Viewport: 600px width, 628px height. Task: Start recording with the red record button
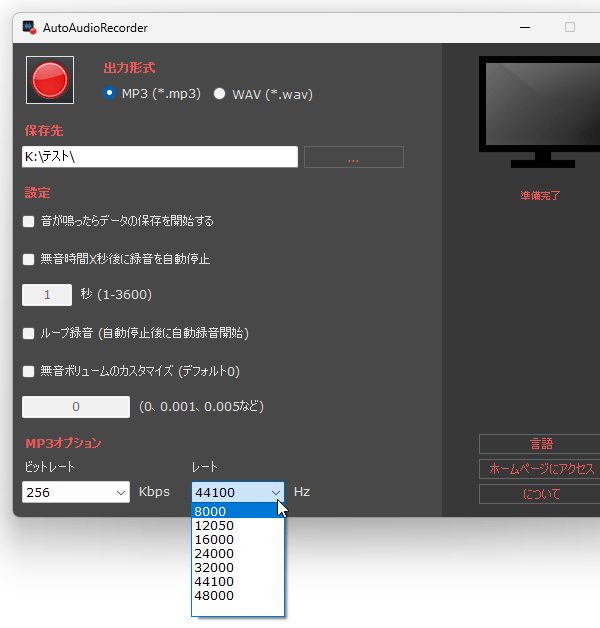coord(50,80)
